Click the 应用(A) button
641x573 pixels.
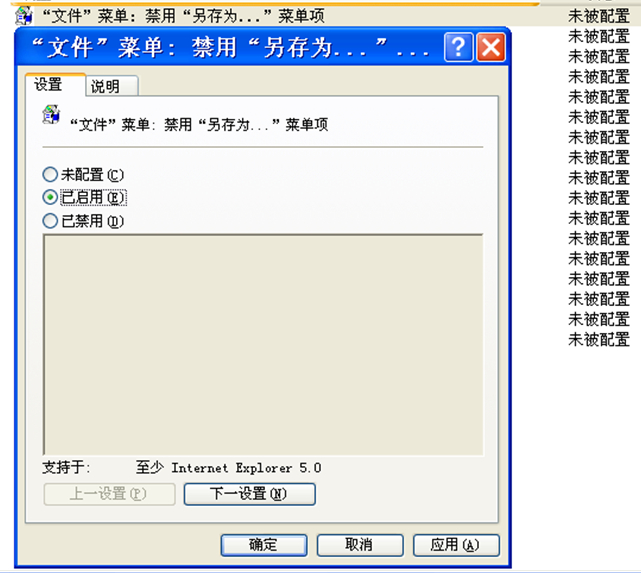pos(456,545)
